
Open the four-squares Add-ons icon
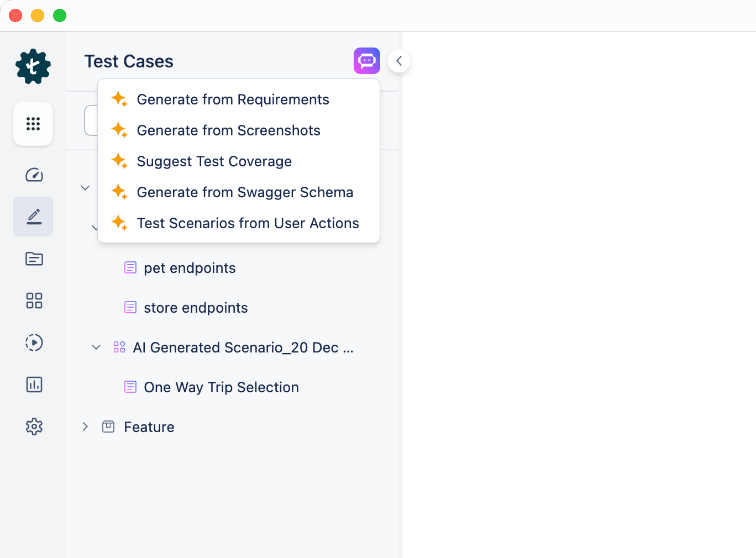[x=34, y=301]
